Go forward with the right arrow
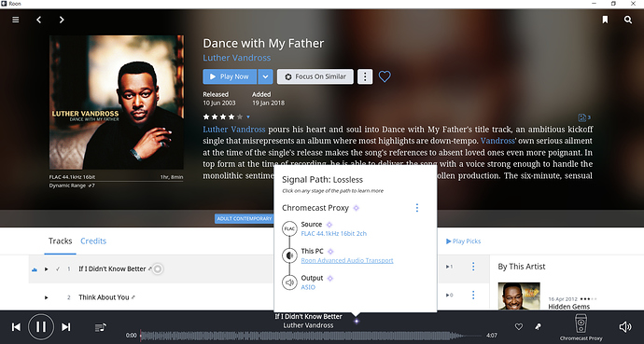This screenshot has width=644, height=344. 62,20
